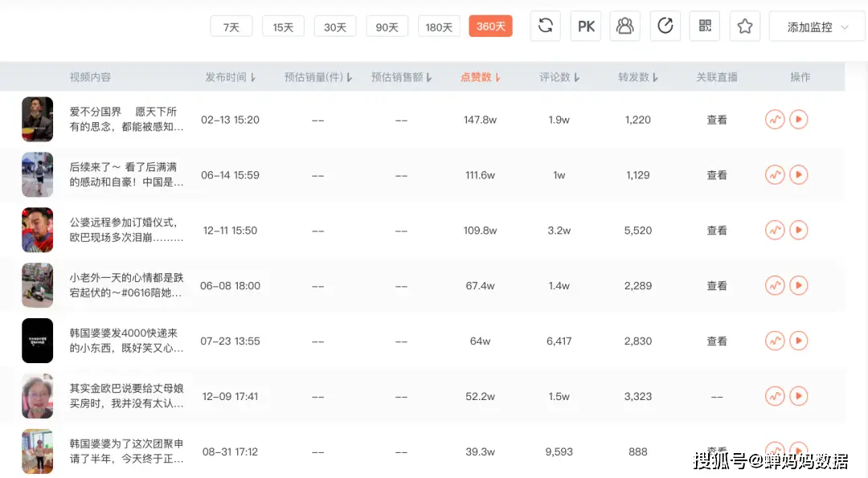Play the 07-23 13:55 video
868x478 pixels.
(x=798, y=341)
